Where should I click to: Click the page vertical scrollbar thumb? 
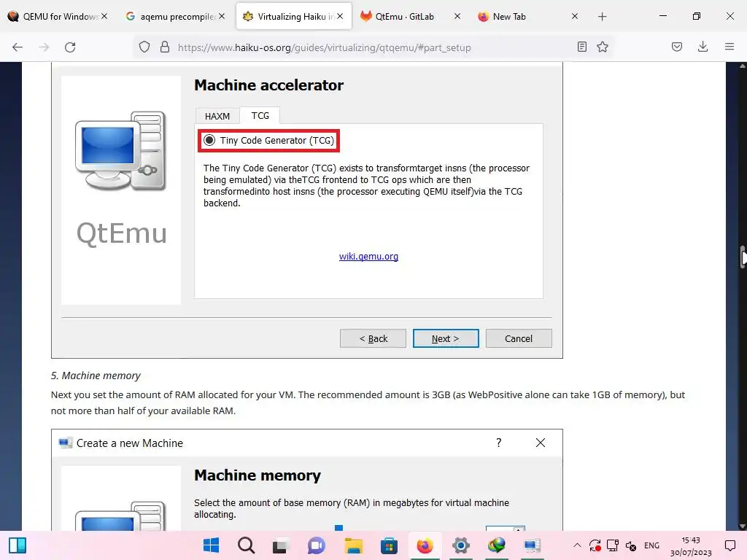pos(743,257)
